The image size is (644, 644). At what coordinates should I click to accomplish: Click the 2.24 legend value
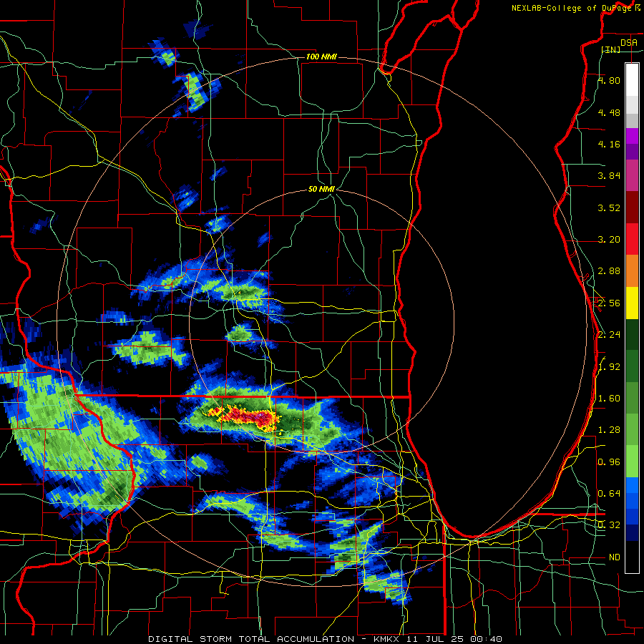(609, 335)
